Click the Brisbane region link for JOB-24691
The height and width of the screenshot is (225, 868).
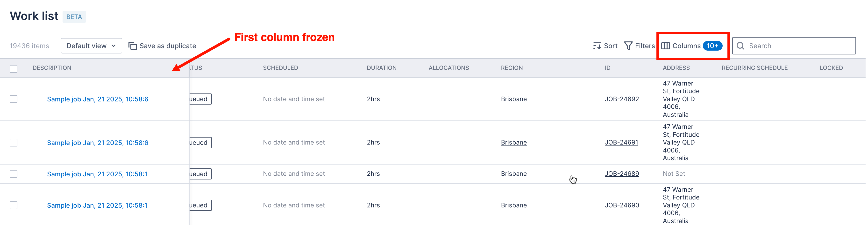513,142
